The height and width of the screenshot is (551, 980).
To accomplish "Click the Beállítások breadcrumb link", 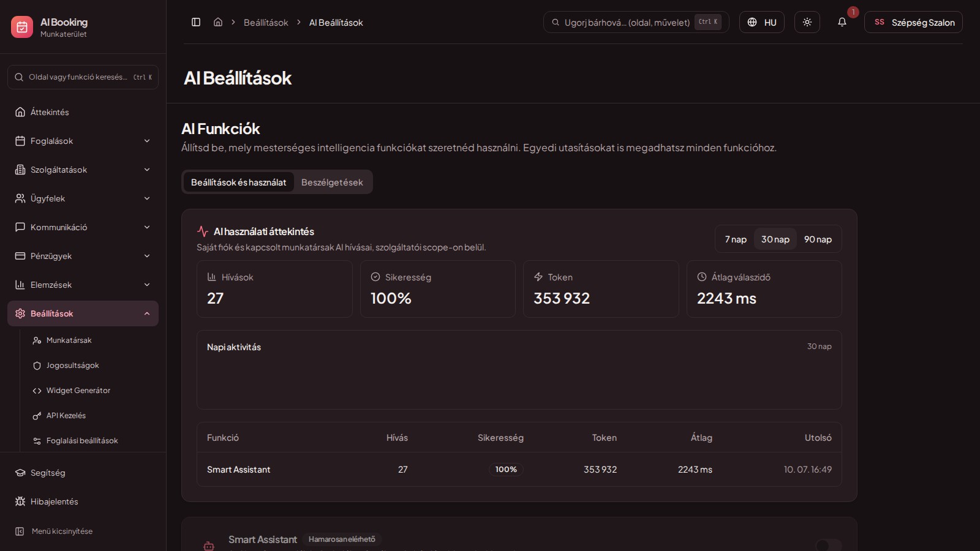I will [x=266, y=23].
